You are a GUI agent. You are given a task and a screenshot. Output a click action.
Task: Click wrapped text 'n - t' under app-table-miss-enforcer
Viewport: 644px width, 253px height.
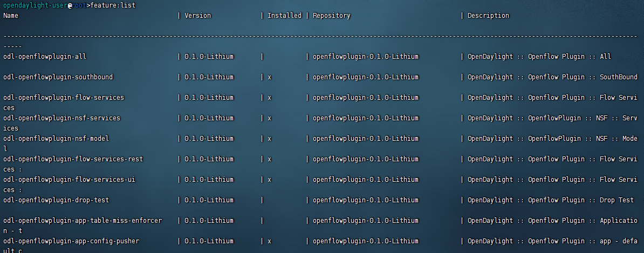(13, 231)
